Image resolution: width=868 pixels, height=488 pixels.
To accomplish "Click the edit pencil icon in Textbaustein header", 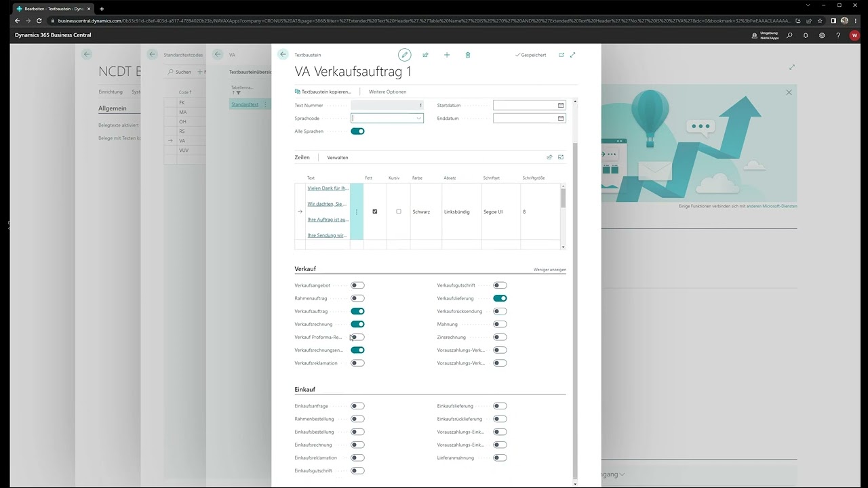I will (404, 55).
